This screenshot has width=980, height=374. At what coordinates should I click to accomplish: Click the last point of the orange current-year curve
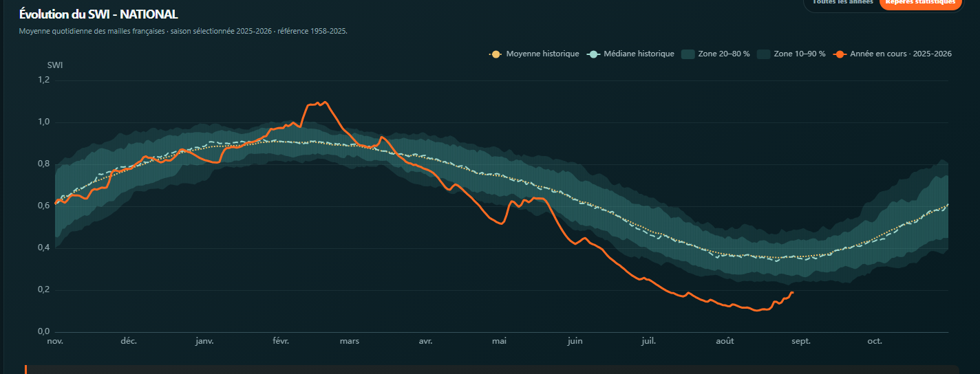[x=792, y=293]
